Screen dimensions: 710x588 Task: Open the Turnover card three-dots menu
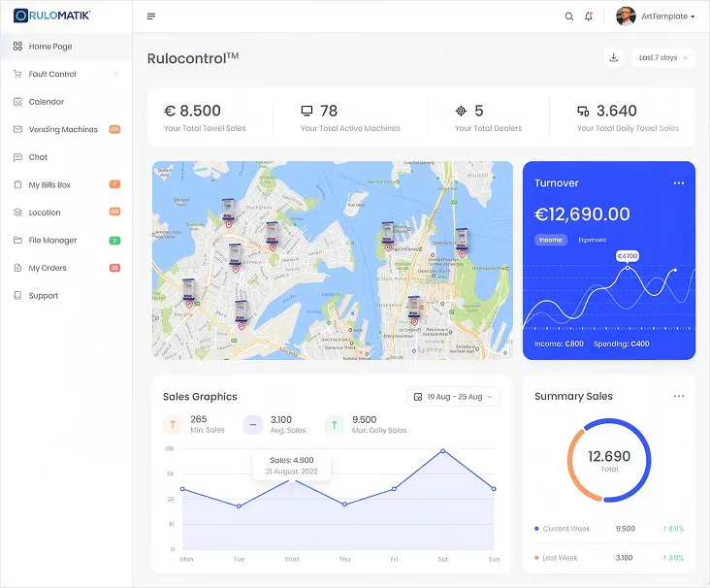679,183
